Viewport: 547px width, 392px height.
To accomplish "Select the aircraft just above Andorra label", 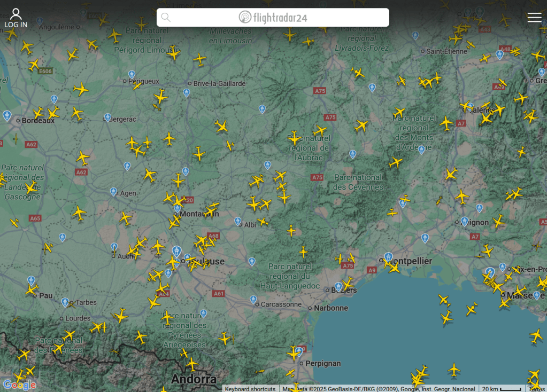I will (191, 364).
